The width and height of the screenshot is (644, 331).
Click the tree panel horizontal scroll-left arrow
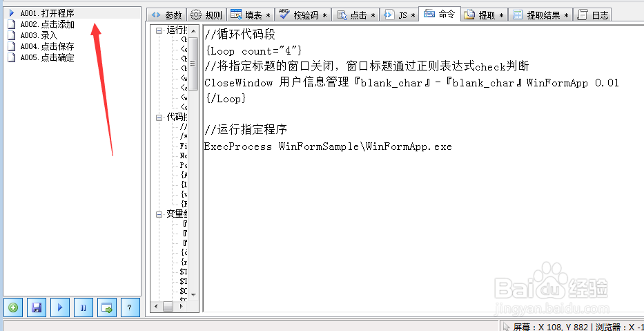pyautogui.click(x=156, y=307)
